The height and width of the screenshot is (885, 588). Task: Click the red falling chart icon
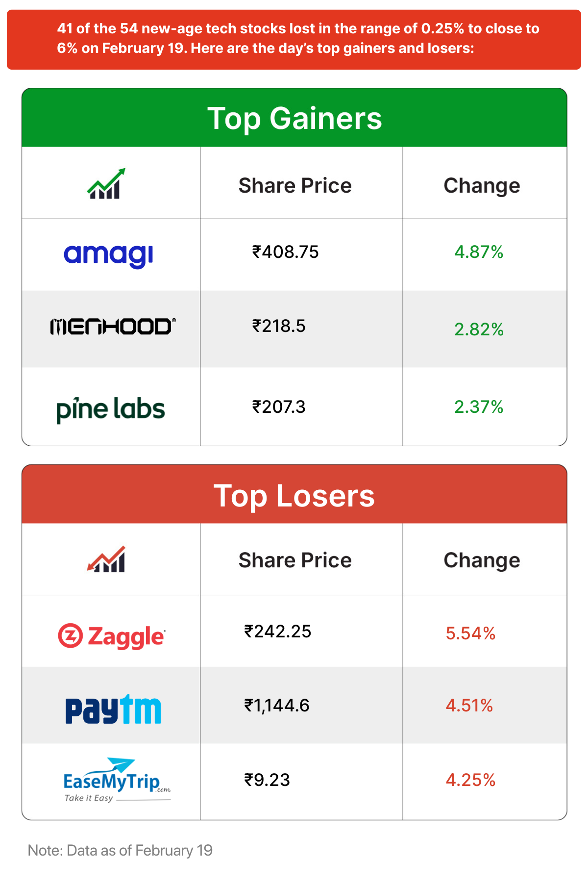point(106,559)
